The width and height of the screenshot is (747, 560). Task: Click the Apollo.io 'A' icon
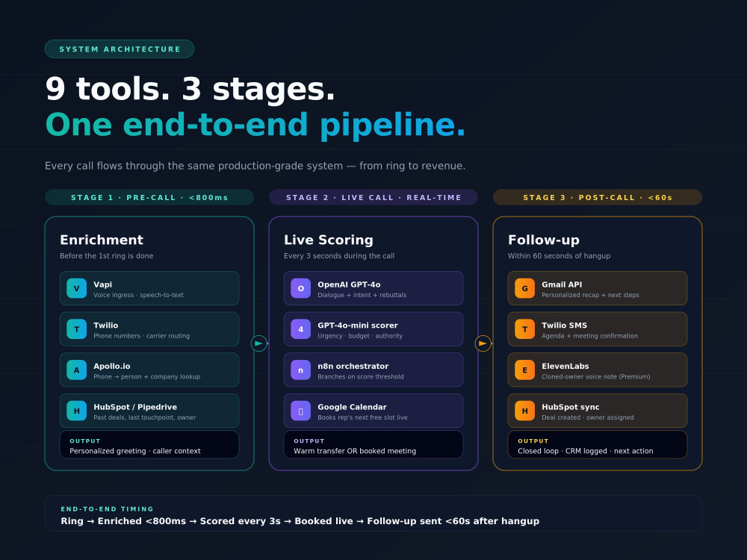pos(77,370)
